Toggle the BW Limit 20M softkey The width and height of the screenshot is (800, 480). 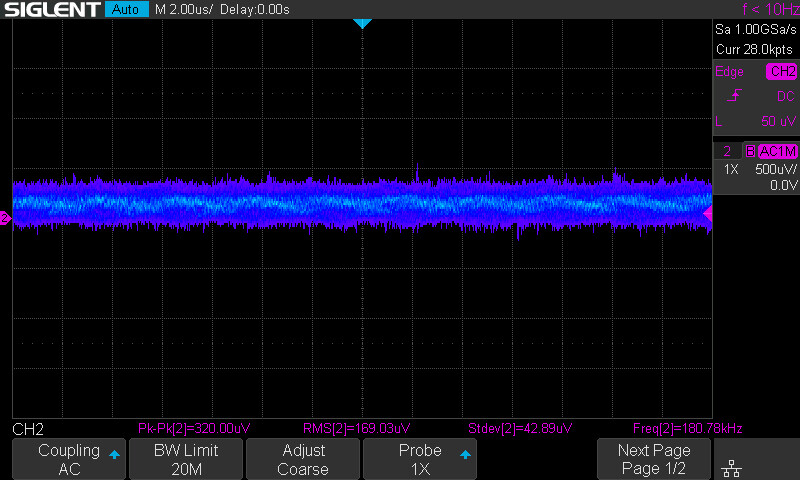pyautogui.click(x=186, y=459)
